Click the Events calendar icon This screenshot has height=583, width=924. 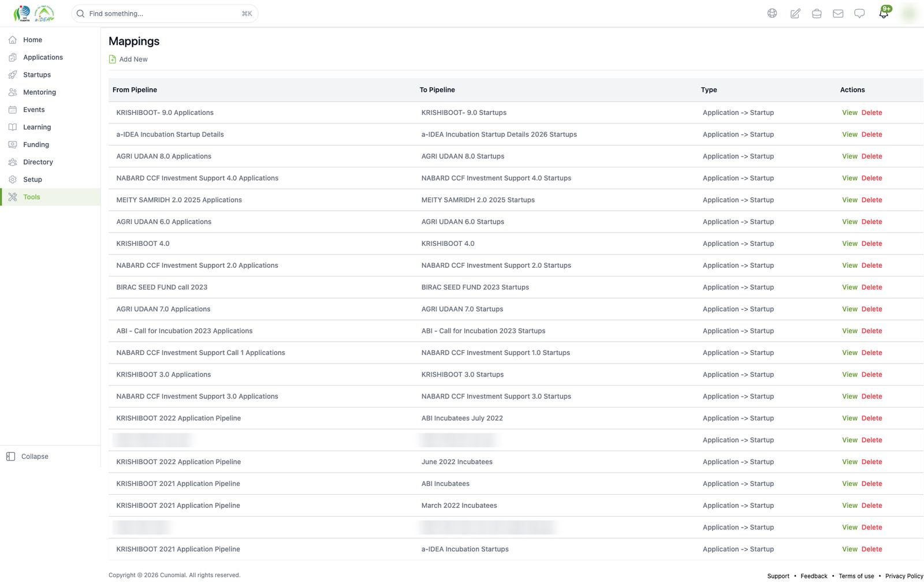[x=13, y=110]
